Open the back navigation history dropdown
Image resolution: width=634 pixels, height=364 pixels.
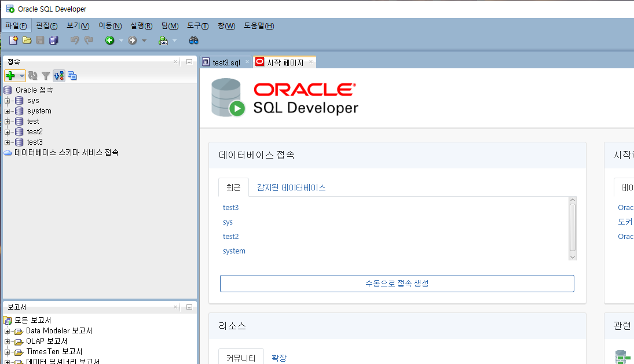(x=121, y=41)
